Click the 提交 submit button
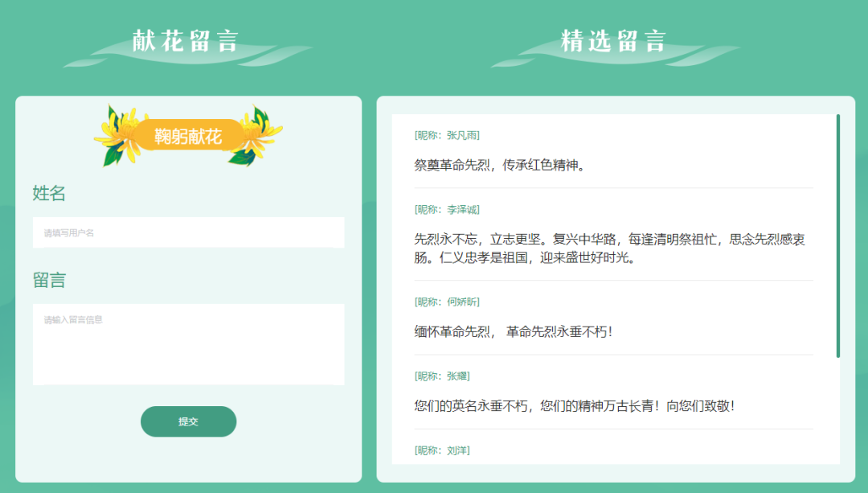 [188, 421]
